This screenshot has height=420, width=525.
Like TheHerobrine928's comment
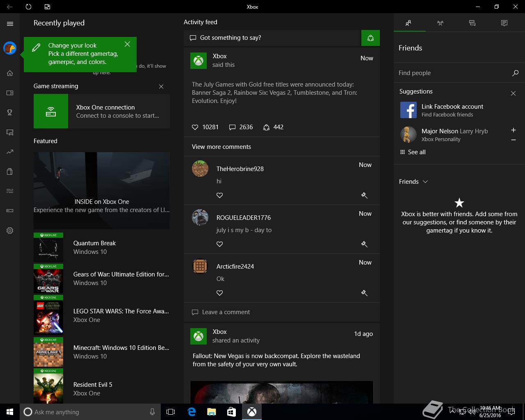(220, 195)
